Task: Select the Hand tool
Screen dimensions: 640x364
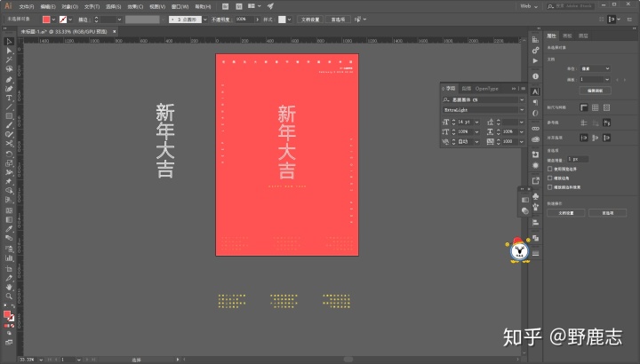Action: coord(9,288)
